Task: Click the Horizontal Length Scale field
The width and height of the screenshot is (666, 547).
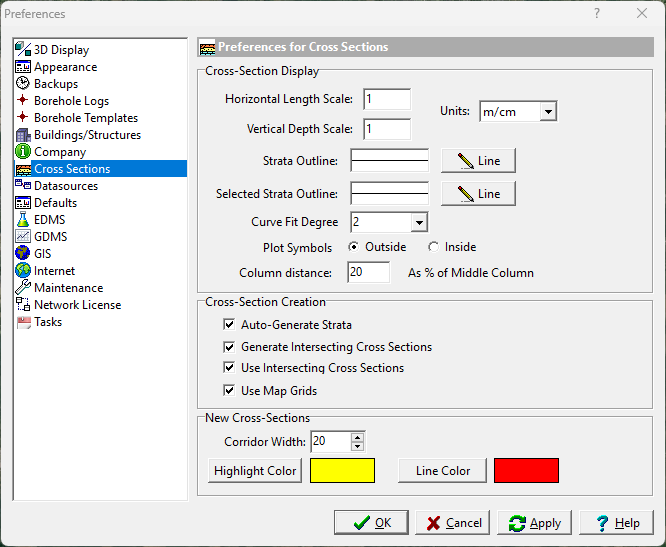Action: (x=387, y=99)
